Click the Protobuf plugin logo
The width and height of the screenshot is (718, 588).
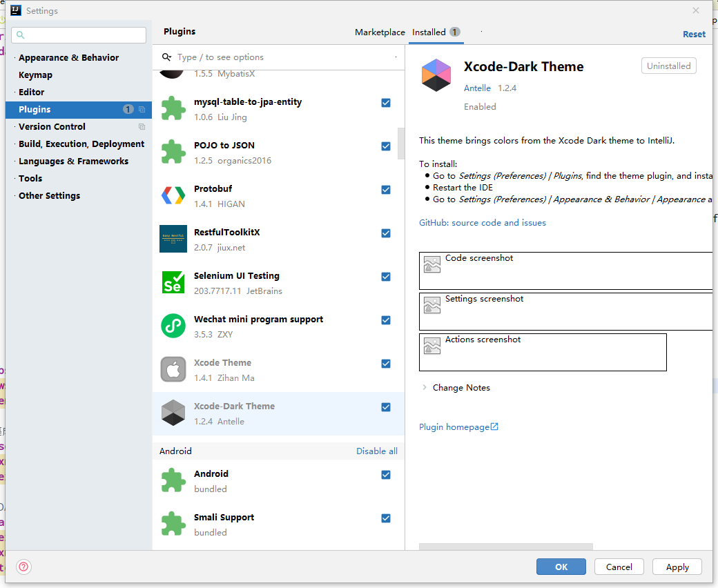point(173,195)
